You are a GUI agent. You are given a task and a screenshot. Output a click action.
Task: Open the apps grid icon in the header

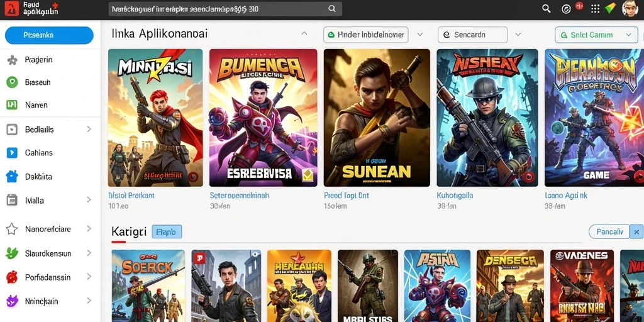(x=595, y=9)
